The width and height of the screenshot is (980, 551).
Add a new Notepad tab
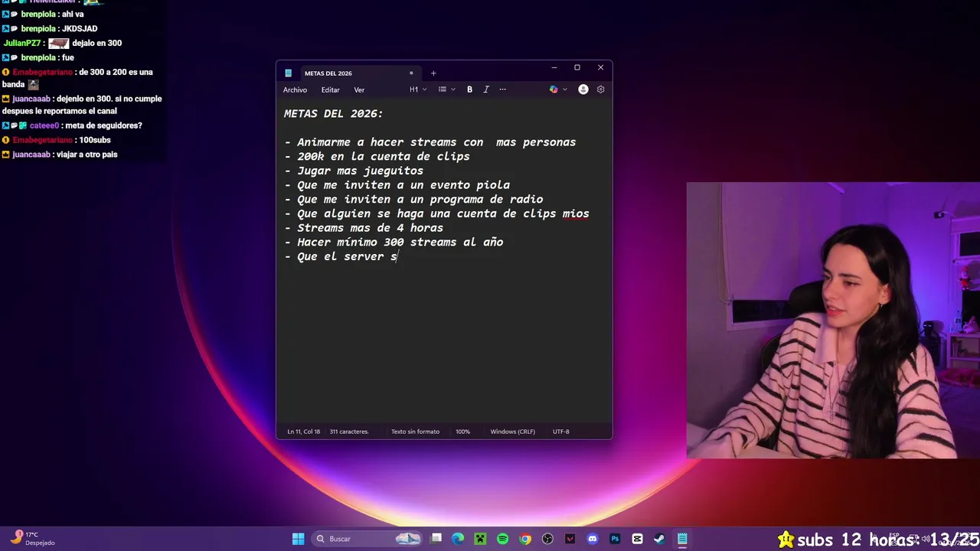click(x=433, y=73)
